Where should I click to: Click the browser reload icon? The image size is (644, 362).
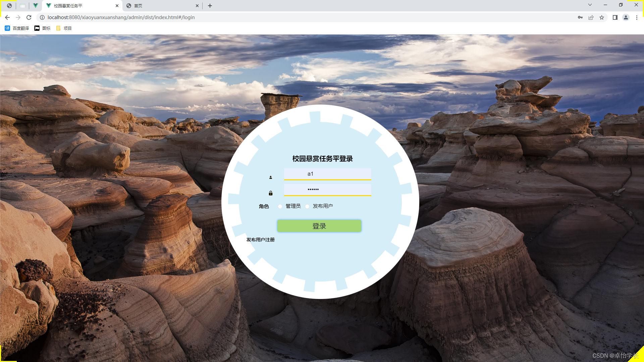29,17
